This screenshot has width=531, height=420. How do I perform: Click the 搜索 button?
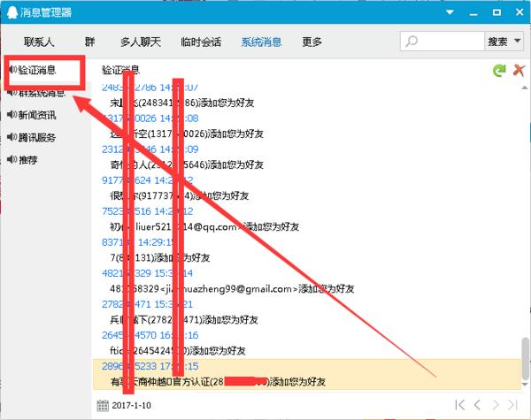pyautogui.click(x=497, y=42)
